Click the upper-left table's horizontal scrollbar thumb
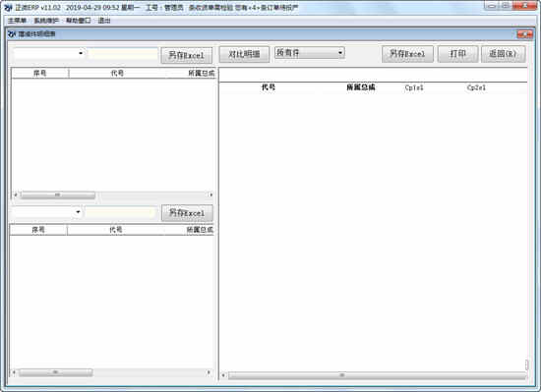Image resolution: width=541 pixels, height=392 pixels. pyautogui.click(x=58, y=195)
